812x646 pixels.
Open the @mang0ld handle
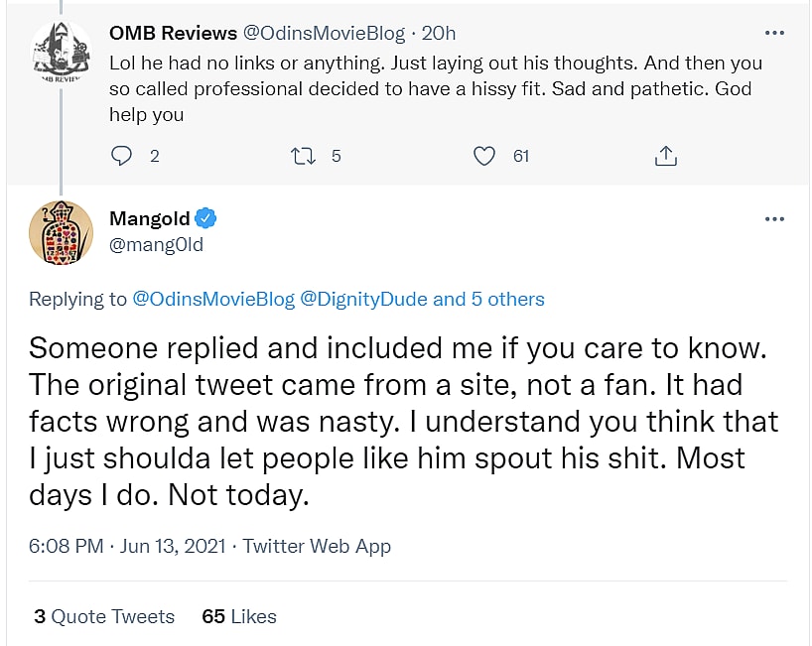156,244
